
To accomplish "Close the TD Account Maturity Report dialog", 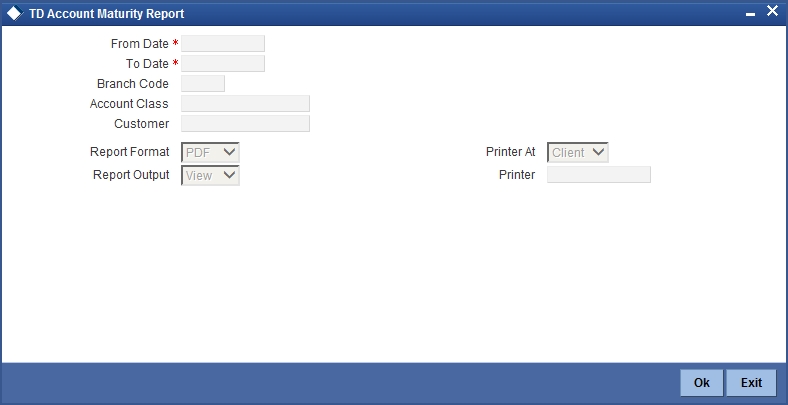I will (772, 11).
